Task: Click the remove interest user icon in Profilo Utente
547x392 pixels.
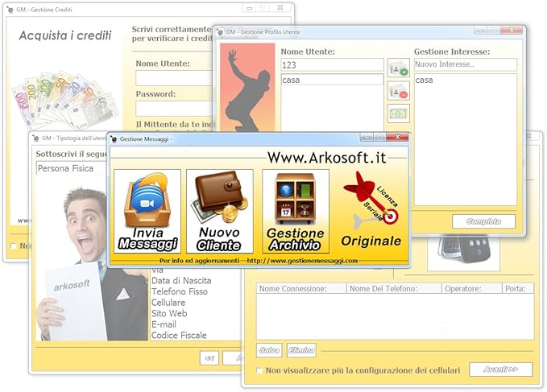Action: [399, 91]
